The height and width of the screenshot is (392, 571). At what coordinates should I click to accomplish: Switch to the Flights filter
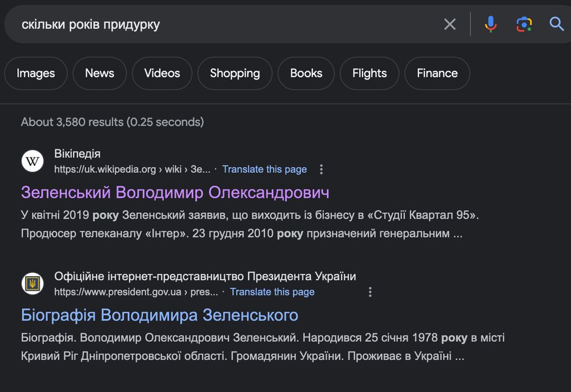[369, 73]
